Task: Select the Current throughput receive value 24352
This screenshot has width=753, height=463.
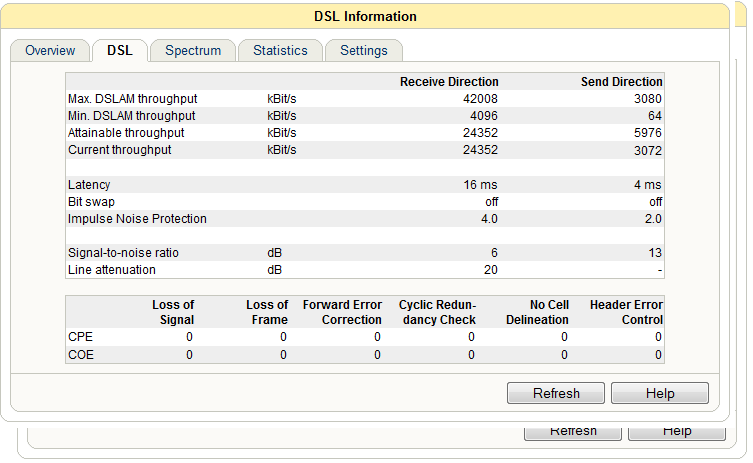Action: pyautogui.click(x=480, y=150)
